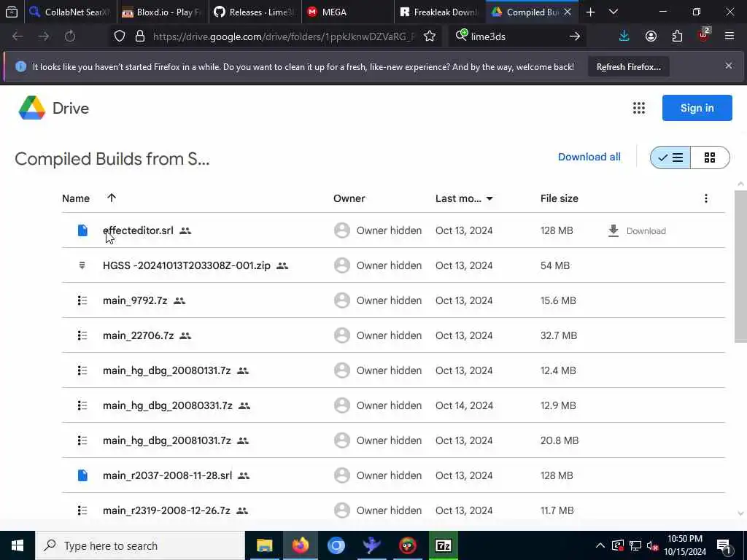The height and width of the screenshot is (560, 747).
Task: Click the main_hg_dbg_20080131.7z archive icon
Action: click(82, 370)
